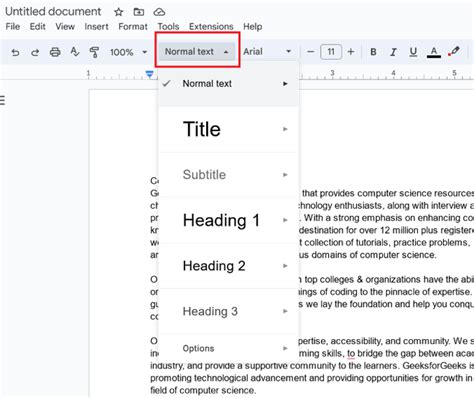Print the document with printer icon
This screenshot has width=474, height=398.
tap(55, 52)
